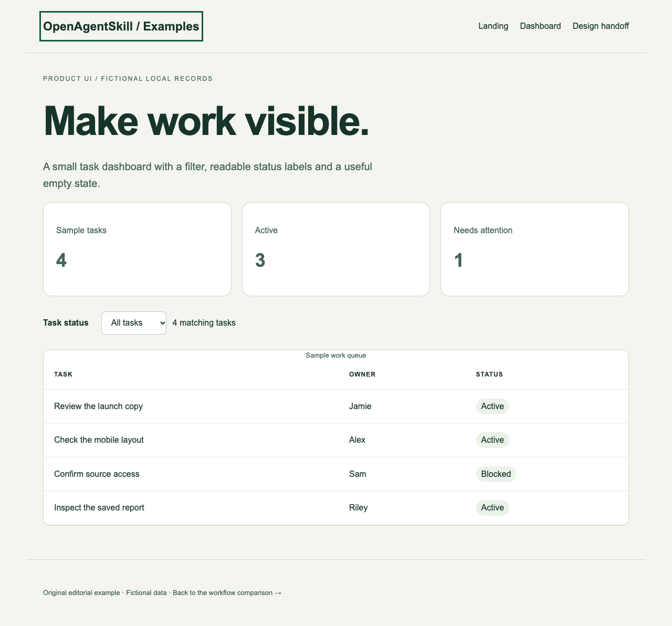Click the STATUS column header
Screen dimensions: 672x626
[489, 374]
